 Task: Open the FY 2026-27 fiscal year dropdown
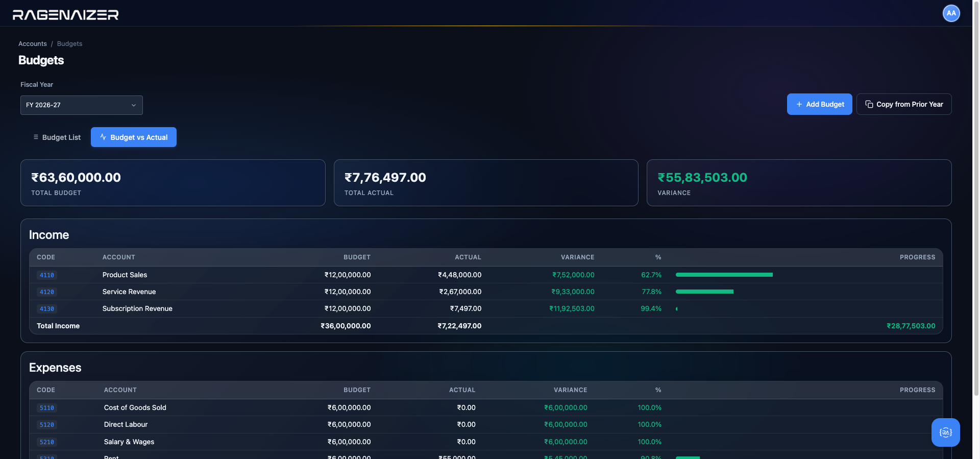tap(82, 105)
